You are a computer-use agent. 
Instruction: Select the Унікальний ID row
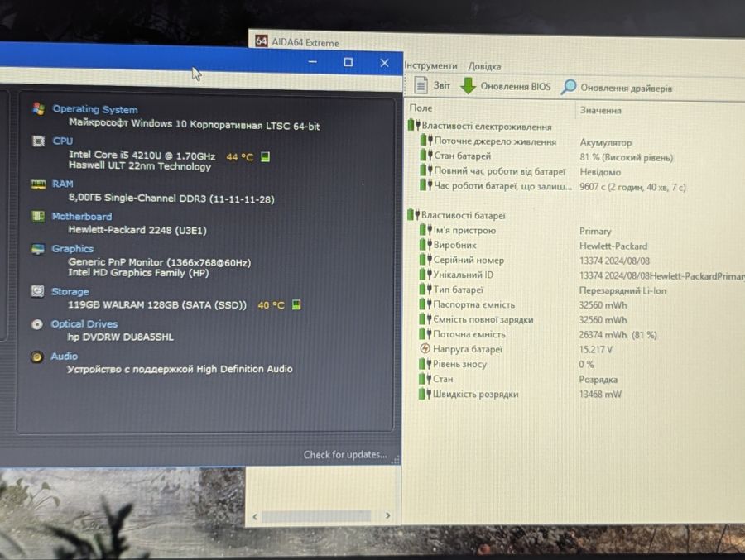click(582, 275)
